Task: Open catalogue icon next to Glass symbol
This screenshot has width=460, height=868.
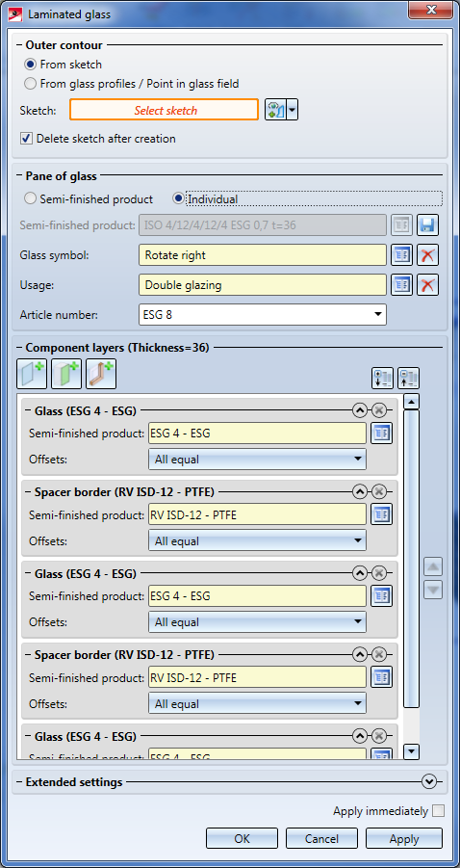Action: click(402, 254)
